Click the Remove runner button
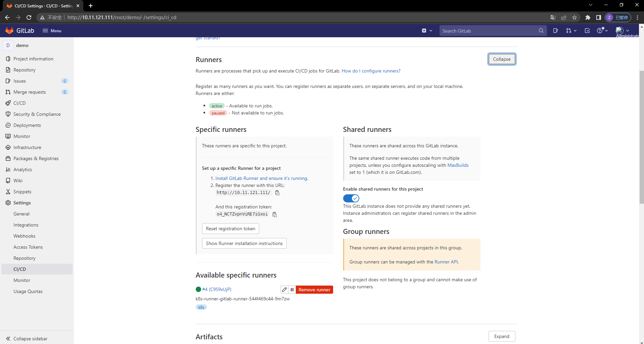The height and width of the screenshot is (344, 644). pos(314,290)
